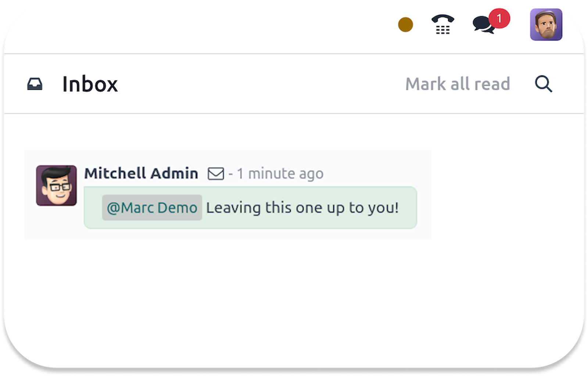Click the amber status indicator dot
Image resolution: width=588 pixels, height=376 pixels.
click(405, 25)
